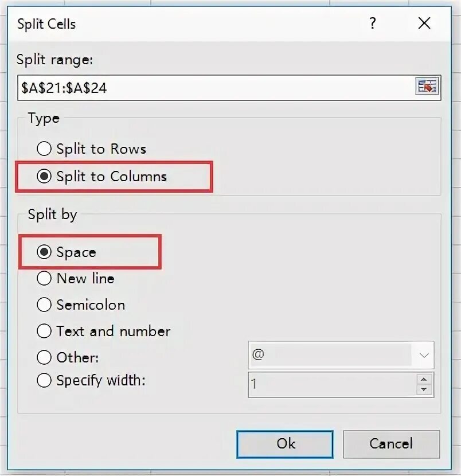Viewport: 461px width, 476px height.
Task: Click the Cancel button
Action: tap(391, 444)
